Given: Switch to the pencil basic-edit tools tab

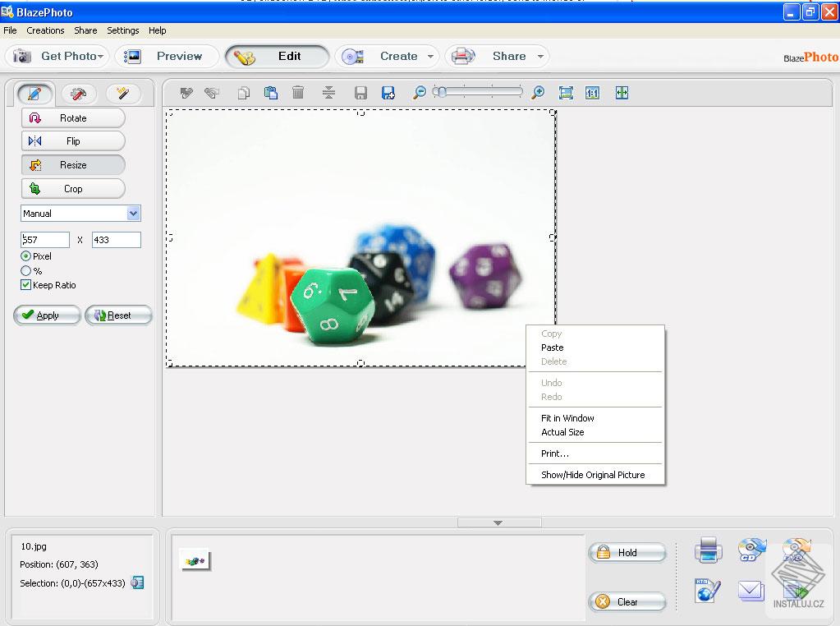Looking at the screenshot, I should click(x=34, y=94).
